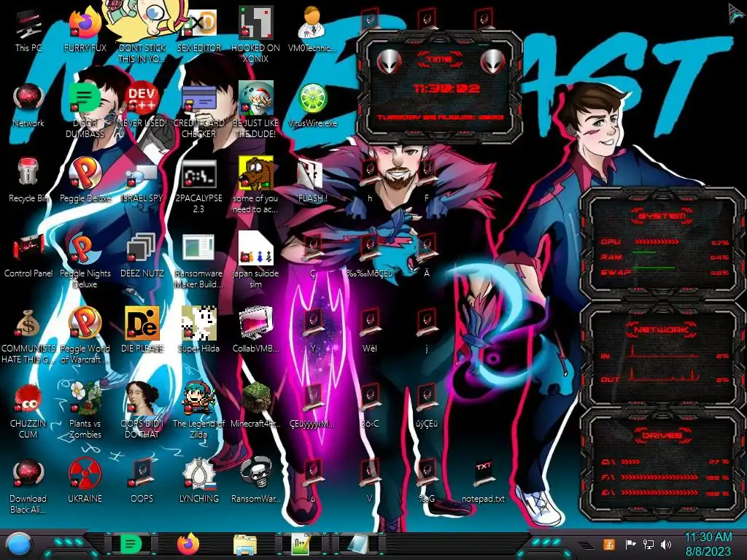Open the icon labeled 3ö‹C
The image size is (747, 560).
point(369,405)
